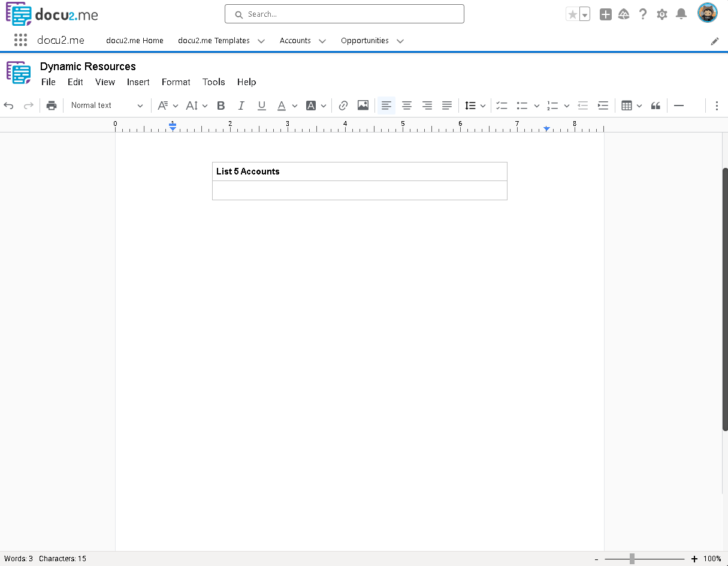Image resolution: width=728 pixels, height=566 pixels.
Task: Open the Normal text style dropdown
Action: click(107, 106)
